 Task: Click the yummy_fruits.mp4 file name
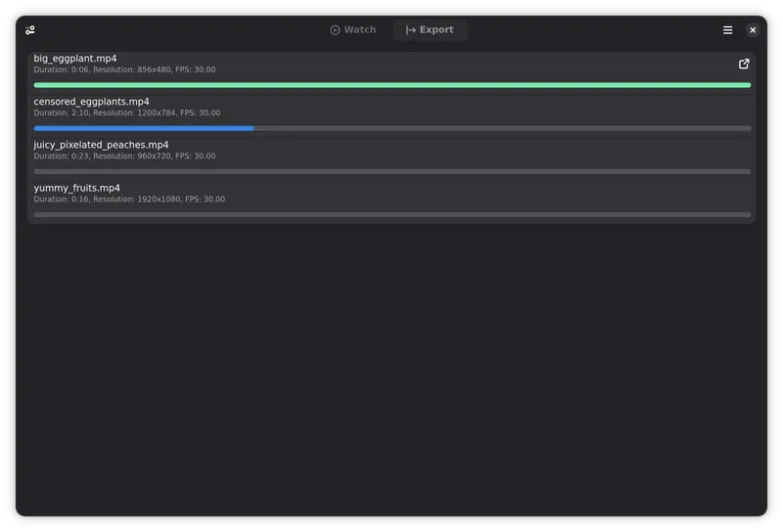click(77, 188)
